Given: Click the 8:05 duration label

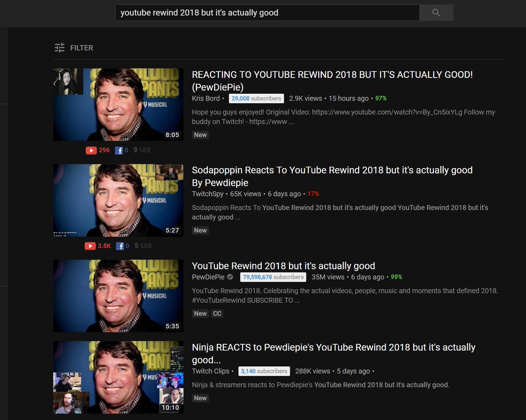Looking at the screenshot, I should click(x=172, y=135).
